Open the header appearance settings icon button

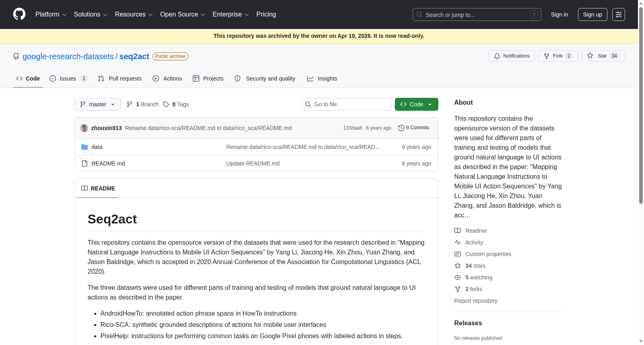pyautogui.click(x=619, y=14)
